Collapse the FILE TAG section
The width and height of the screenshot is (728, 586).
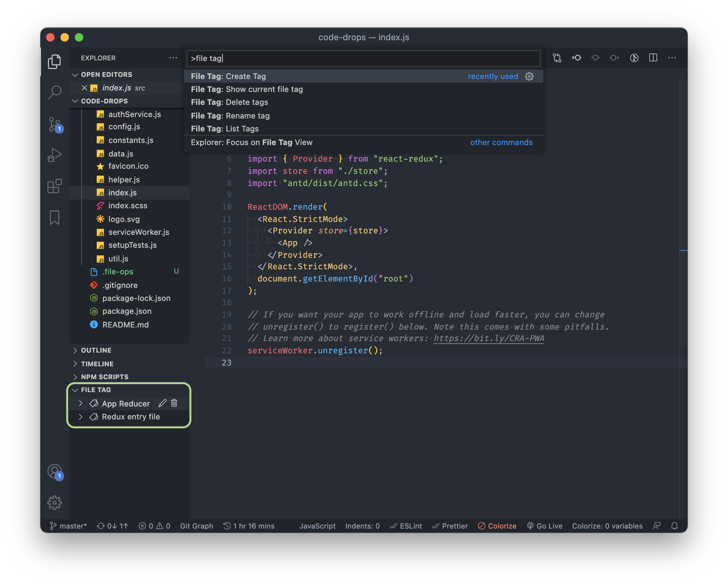(75, 390)
